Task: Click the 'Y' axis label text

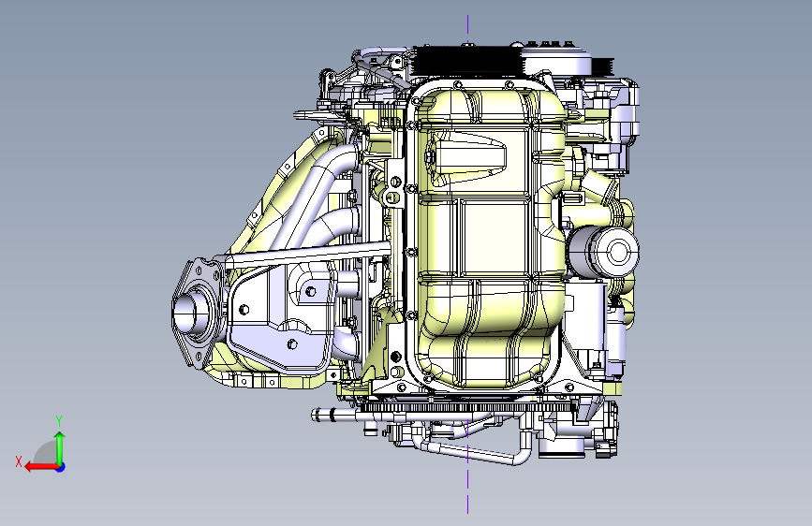Action: pos(59,421)
